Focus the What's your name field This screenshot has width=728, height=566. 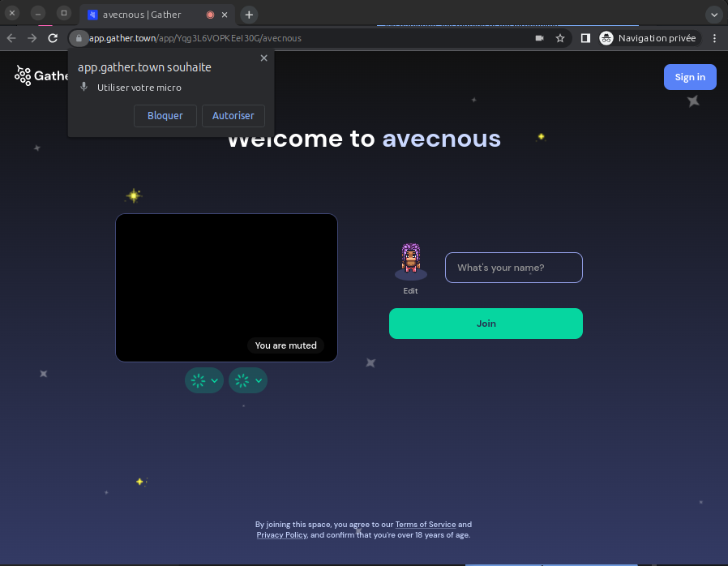tap(513, 268)
